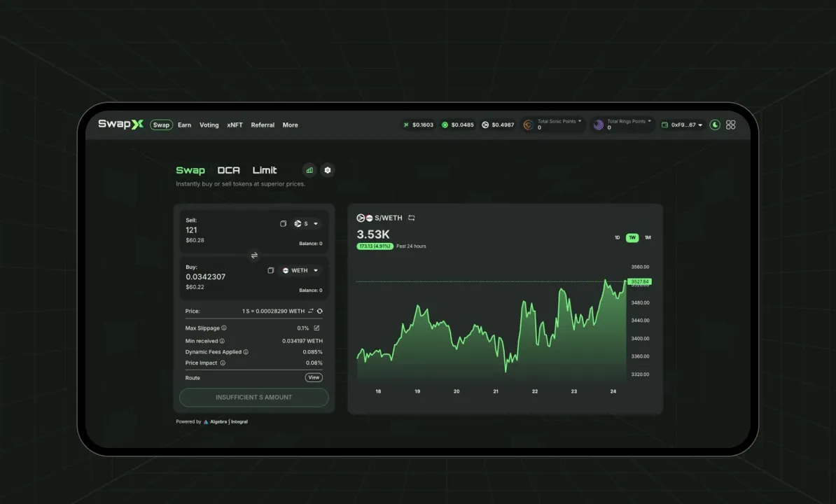This screenshot has height=504, width=836.
Task: Click Buy Balance: 0 text
Action: (310, 290)
